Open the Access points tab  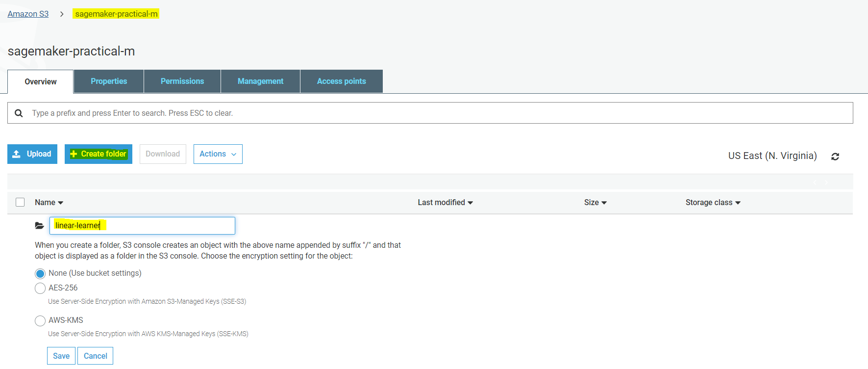pos(342,81)
